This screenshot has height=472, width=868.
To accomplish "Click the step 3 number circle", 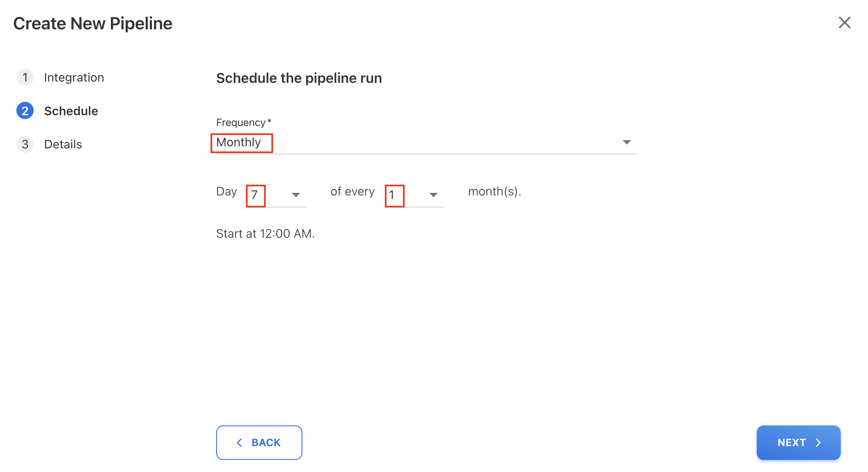I will click(25, 144).
